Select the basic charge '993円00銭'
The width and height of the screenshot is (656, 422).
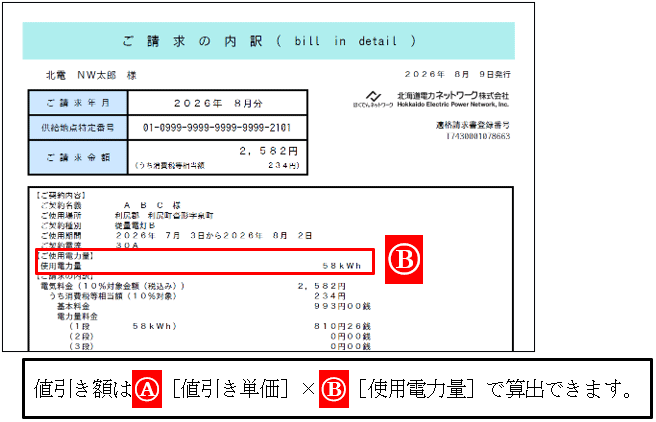(343, 306)
